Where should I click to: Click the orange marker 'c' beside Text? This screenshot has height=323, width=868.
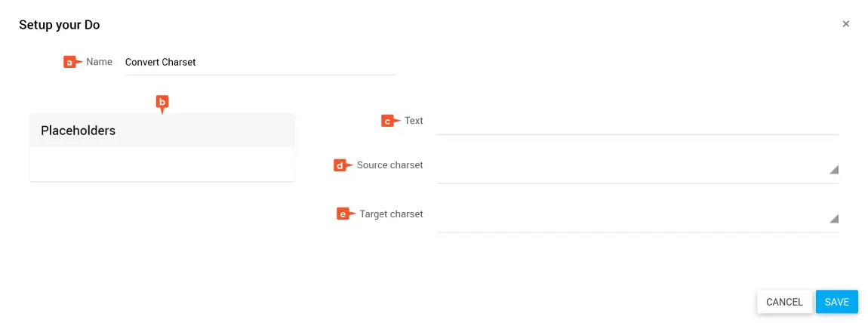[389, 121]
